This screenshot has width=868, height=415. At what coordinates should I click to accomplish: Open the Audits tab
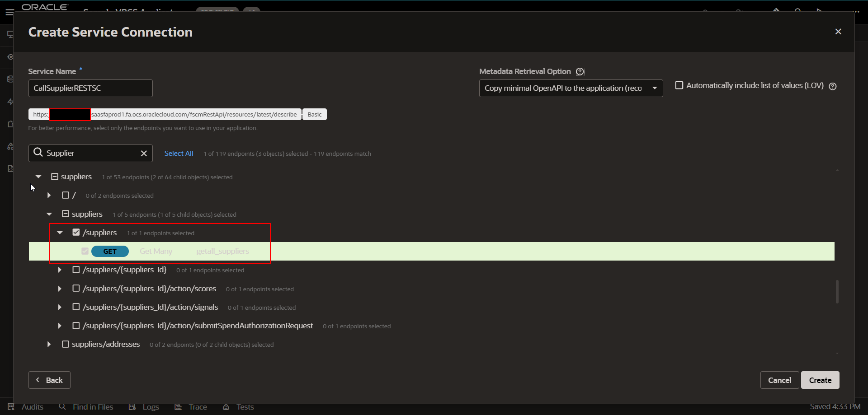point(26,407)
